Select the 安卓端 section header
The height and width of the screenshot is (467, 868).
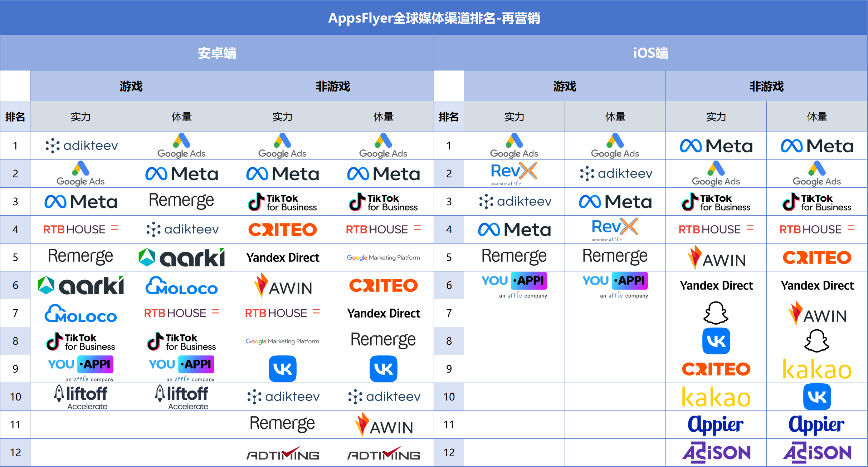click(x=217, y=53)
